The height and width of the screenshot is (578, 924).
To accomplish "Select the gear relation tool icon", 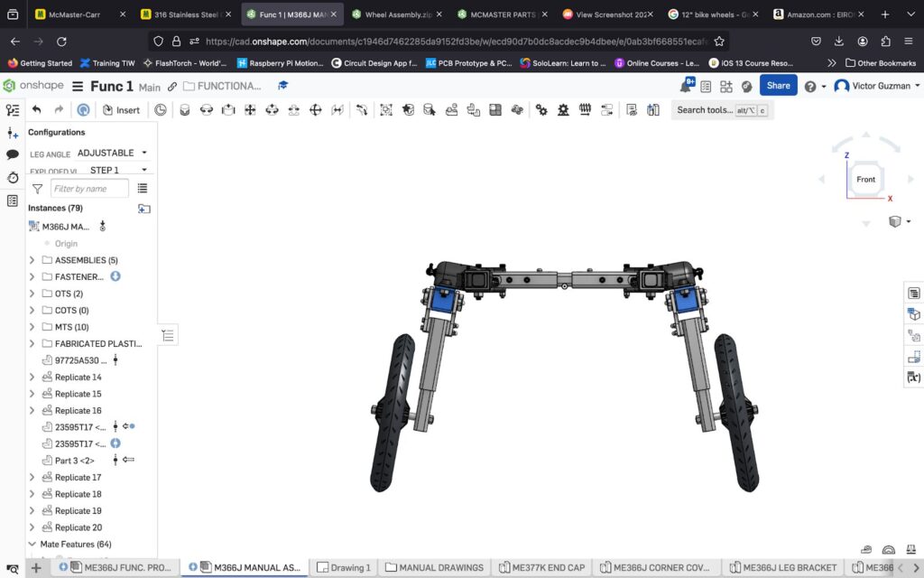I will [541, 109].
